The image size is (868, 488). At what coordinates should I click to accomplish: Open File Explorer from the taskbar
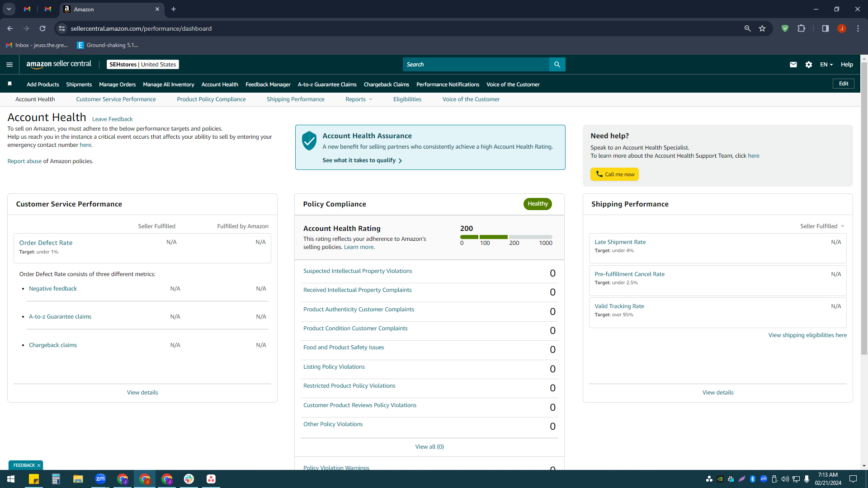pyautogui.click(x=78, y=479)
